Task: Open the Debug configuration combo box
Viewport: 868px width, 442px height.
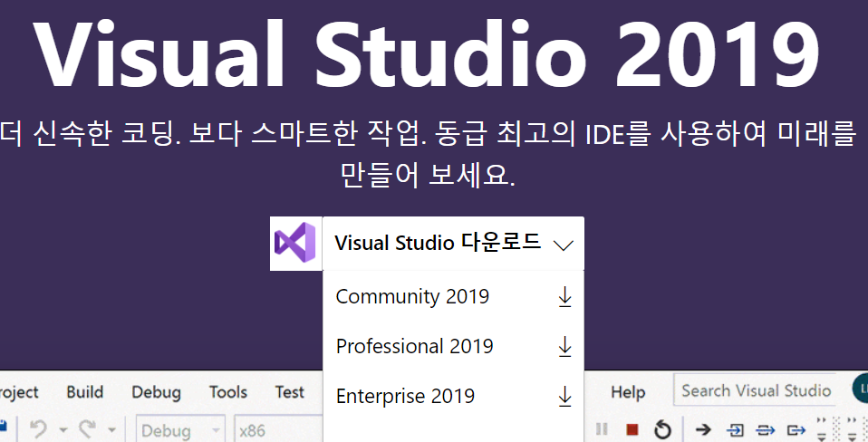Action: 180,429
